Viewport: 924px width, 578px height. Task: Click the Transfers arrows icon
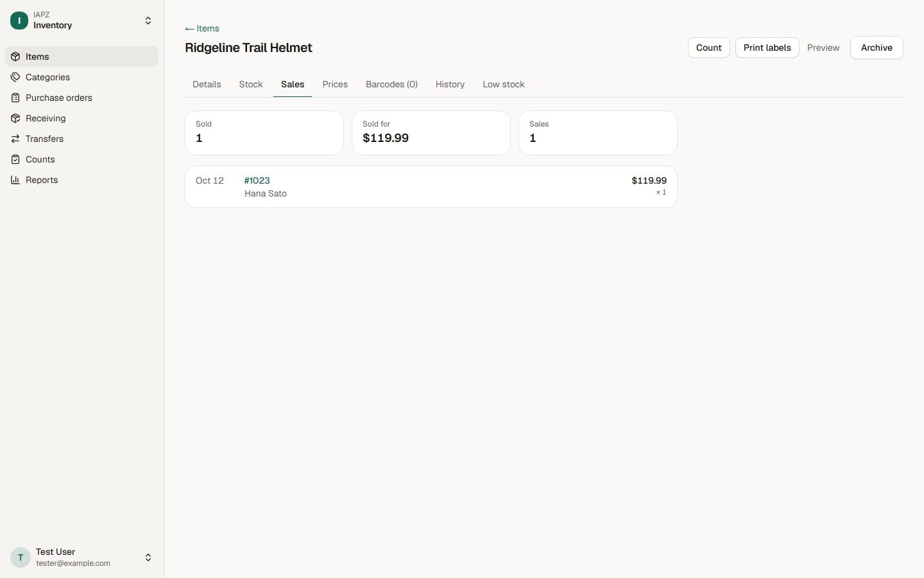tap(15, 139)
